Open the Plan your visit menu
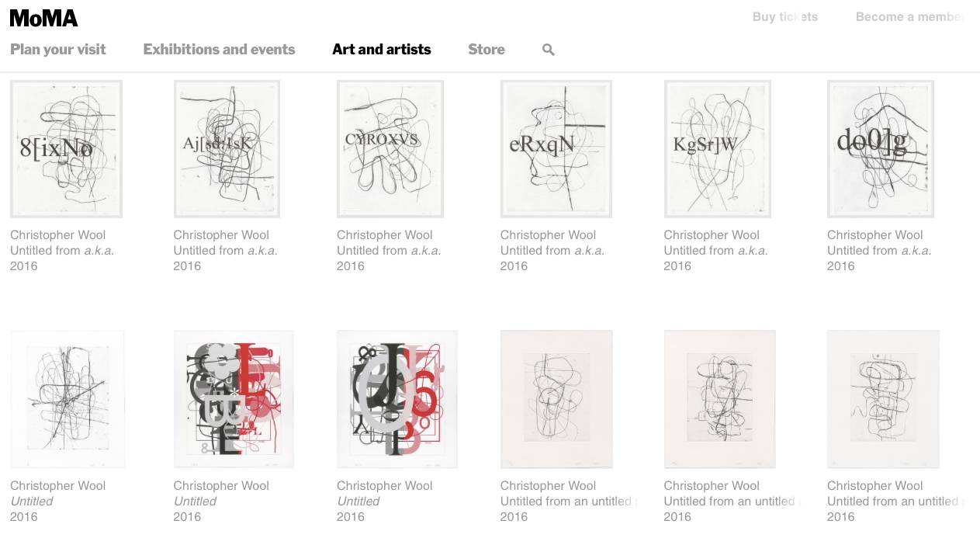 coord(58,50)
